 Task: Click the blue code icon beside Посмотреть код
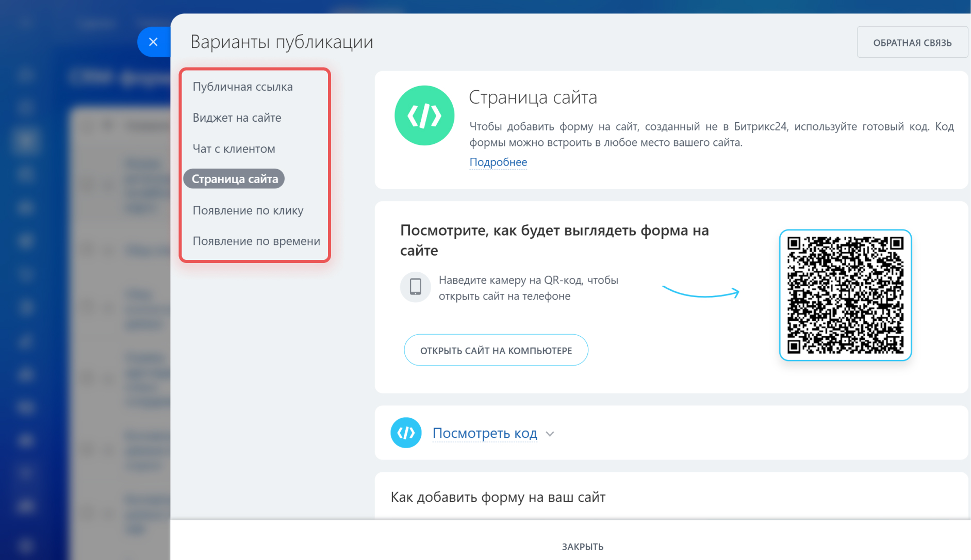coord(406,433)
